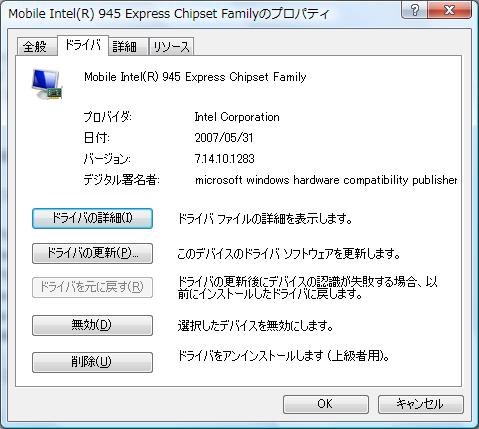
Task: Confirm with the OK button
Action: 326,404
